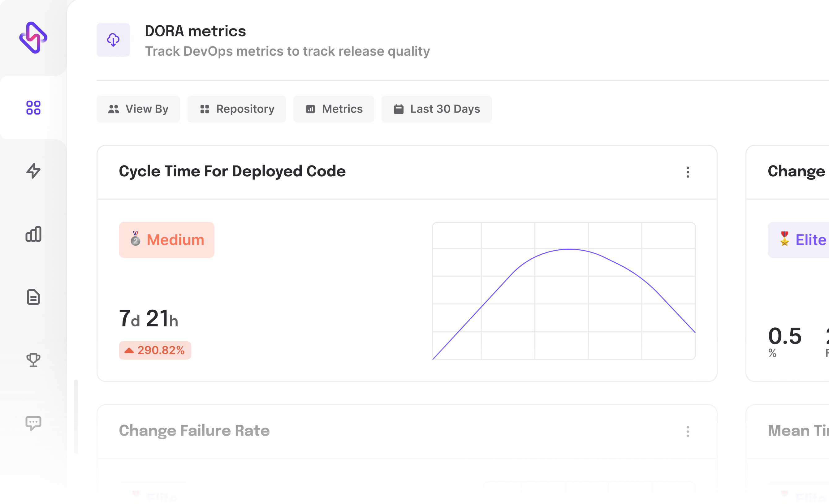
Task: Click the grid icon inside Repository filter
Action: (x=205, y=109)
